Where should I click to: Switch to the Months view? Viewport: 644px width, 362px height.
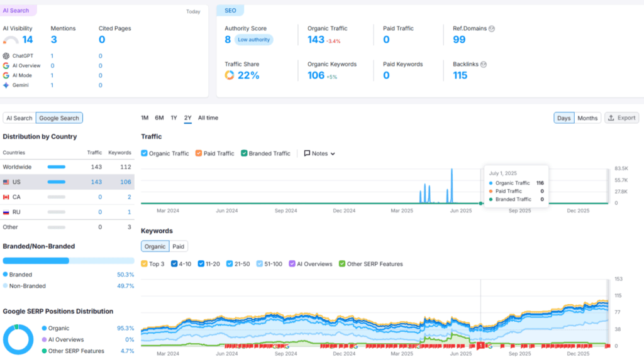click(587, 118)
